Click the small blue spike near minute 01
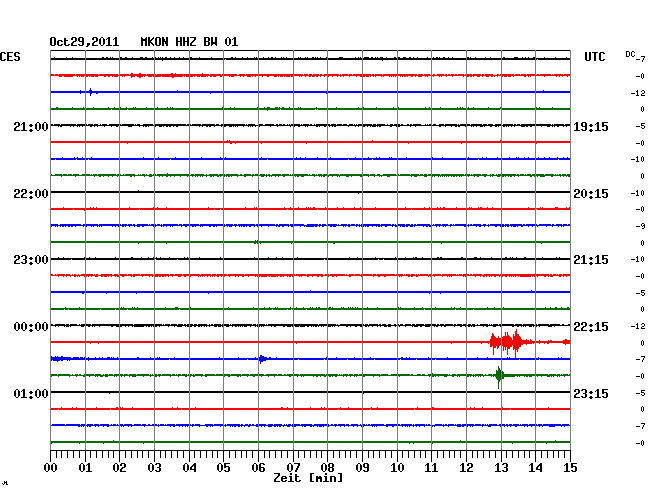The height and width of the screenshot is (494, 650). tap(91, 92)
